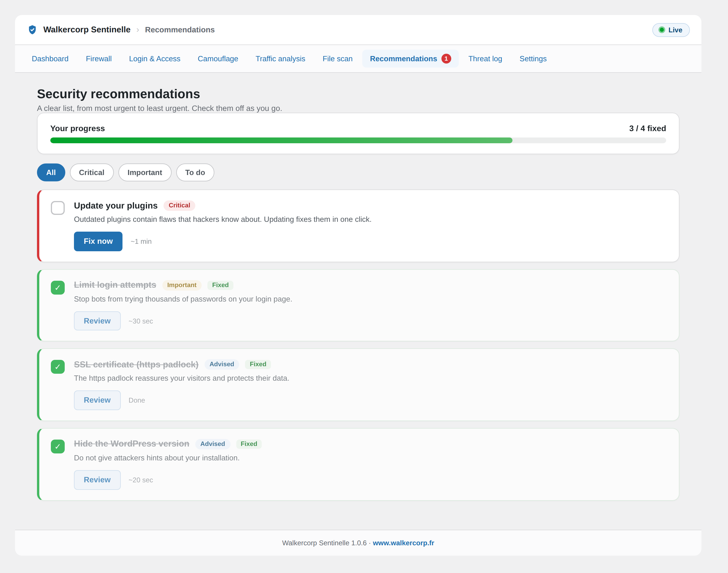Click the Critical tag on Update your plugins
Image resolution: width=728 pixels, height=573 pixels.
point(179,205)
